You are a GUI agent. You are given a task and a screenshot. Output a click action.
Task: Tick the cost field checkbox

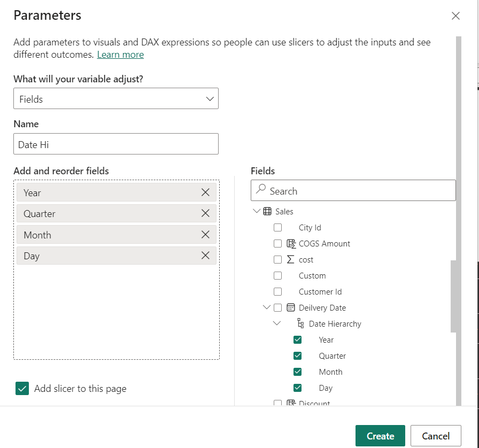[277, 259]
